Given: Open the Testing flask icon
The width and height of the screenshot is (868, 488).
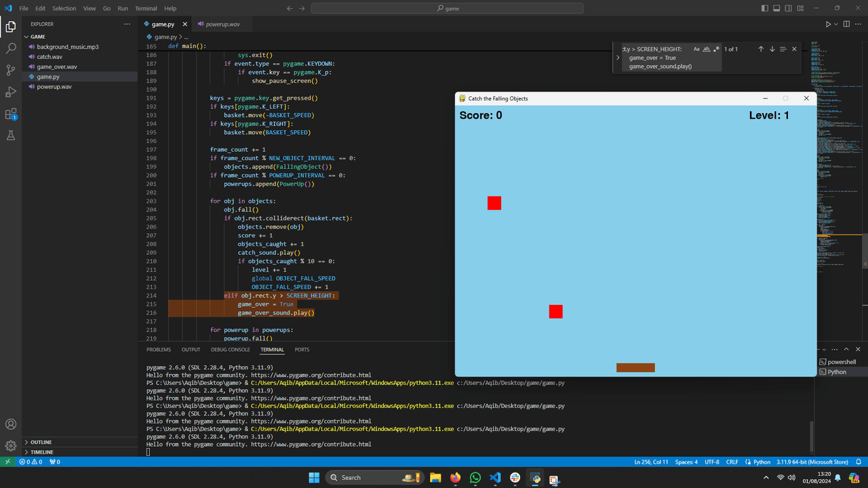Looking at the screenshot, I should click(x=11, y=136).
